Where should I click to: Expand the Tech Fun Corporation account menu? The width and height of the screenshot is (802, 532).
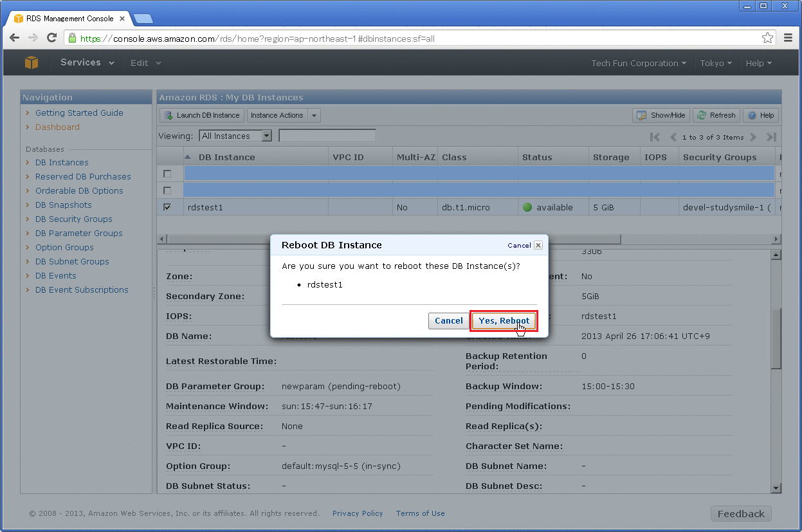pyautogui.click(x=639, y=63)
